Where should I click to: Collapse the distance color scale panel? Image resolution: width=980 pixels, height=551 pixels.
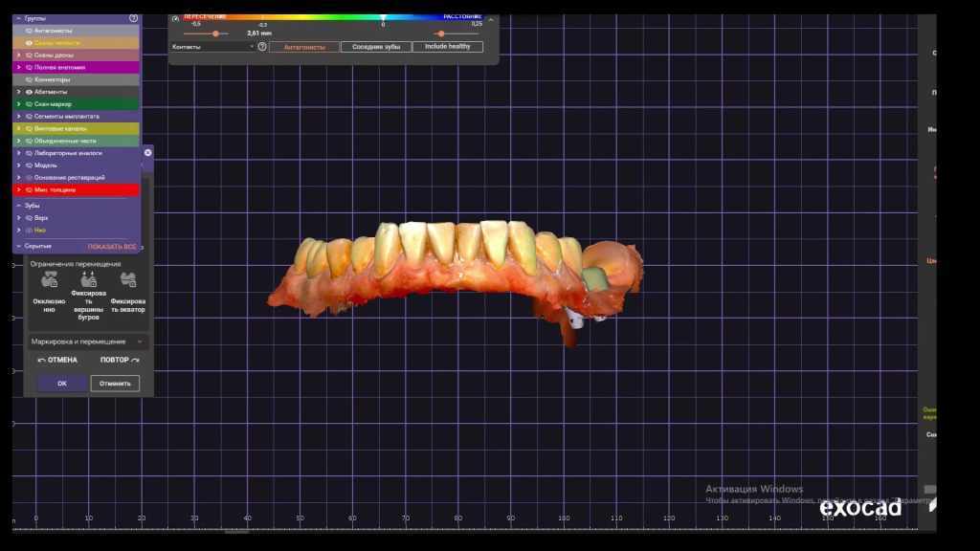coord(491,19)
